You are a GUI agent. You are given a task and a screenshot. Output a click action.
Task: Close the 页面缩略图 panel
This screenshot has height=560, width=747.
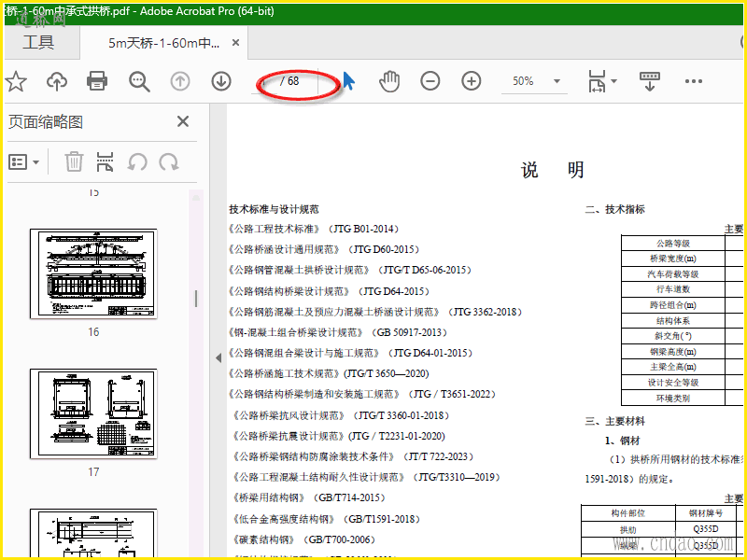183,121
